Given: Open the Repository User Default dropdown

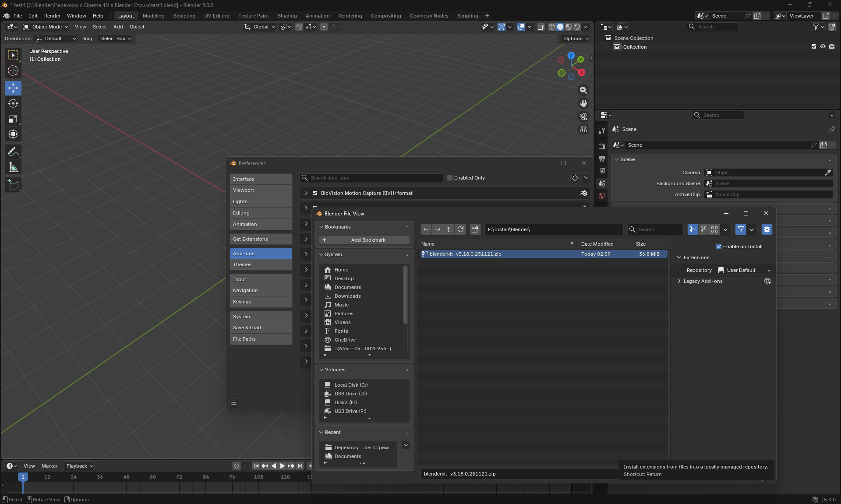Looking at the screenshot, I should (744, 270).
